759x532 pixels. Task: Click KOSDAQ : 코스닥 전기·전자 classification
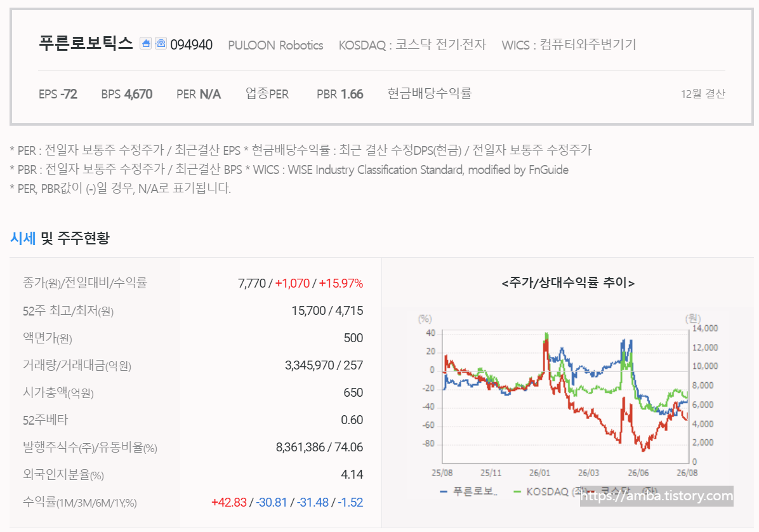pos(412,44)
